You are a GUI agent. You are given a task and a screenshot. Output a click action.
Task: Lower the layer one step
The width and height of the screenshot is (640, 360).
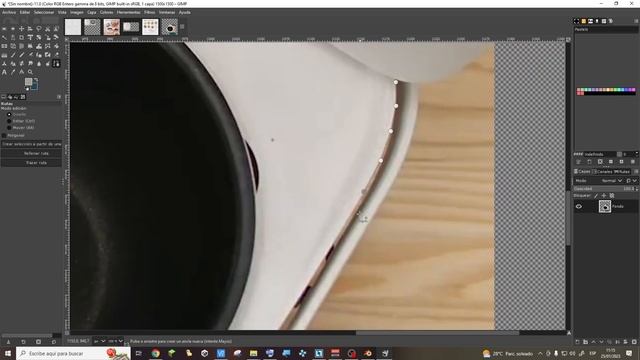point(602,342)
